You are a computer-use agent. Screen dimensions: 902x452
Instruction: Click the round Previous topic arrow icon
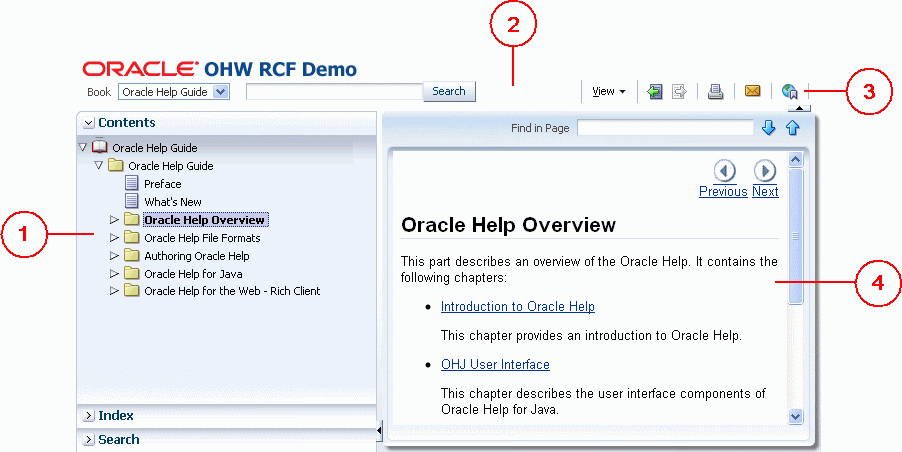pos(725,171)
